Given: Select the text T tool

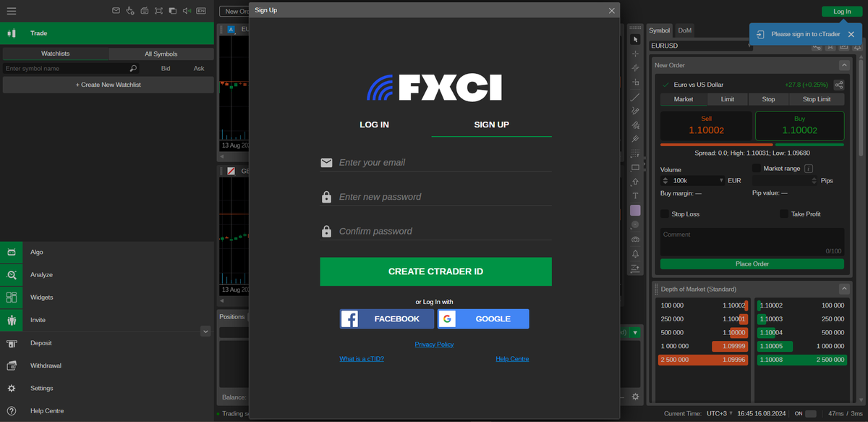Looking at the screenshot, I should point(635,195).
